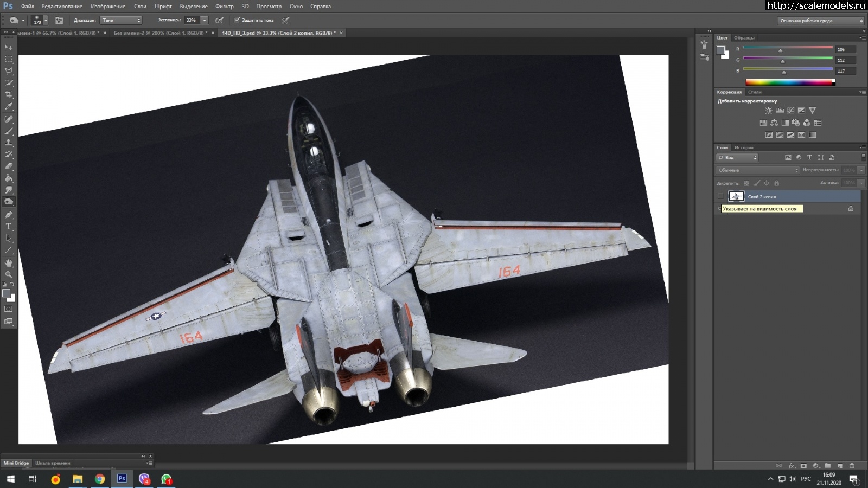Open 'Шкала времени' timeline tab

(x=53, y=463)
